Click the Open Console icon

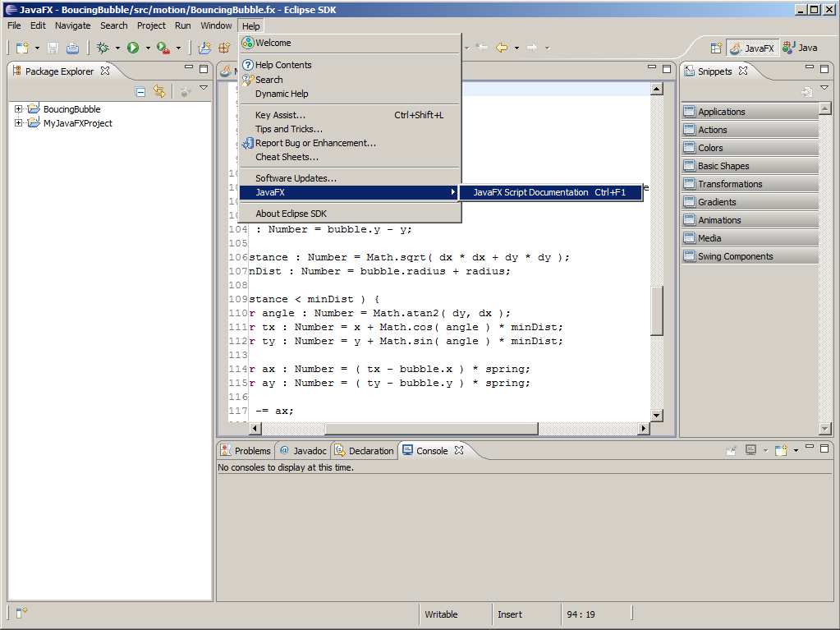(781, 450)
